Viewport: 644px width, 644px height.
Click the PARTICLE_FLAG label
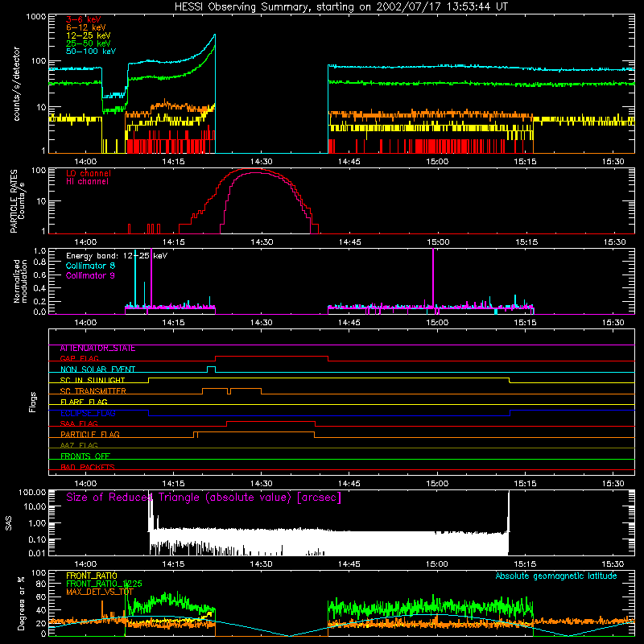point(90,435)
